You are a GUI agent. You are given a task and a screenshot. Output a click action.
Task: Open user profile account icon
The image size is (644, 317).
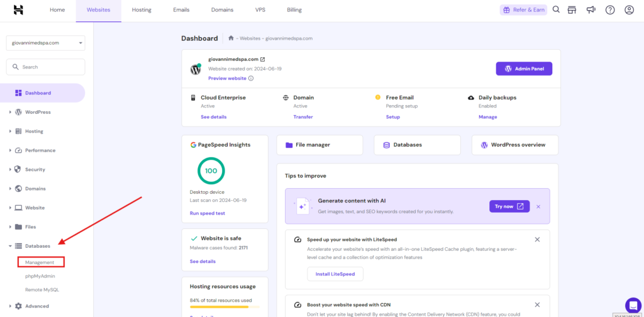[x=629, y=10]
